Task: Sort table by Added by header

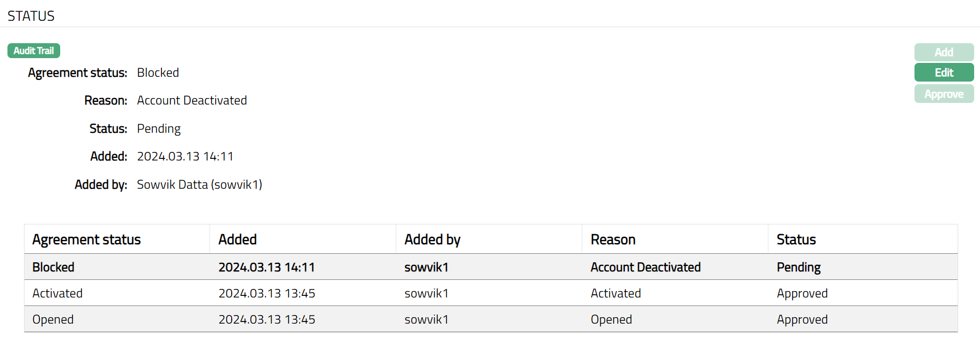Action: tap(432, 239)
